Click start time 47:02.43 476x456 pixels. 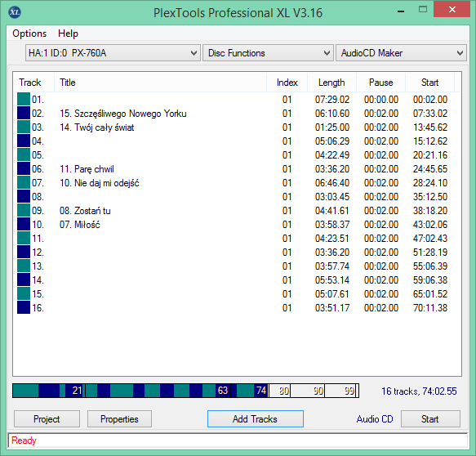(x=430, y=238)
